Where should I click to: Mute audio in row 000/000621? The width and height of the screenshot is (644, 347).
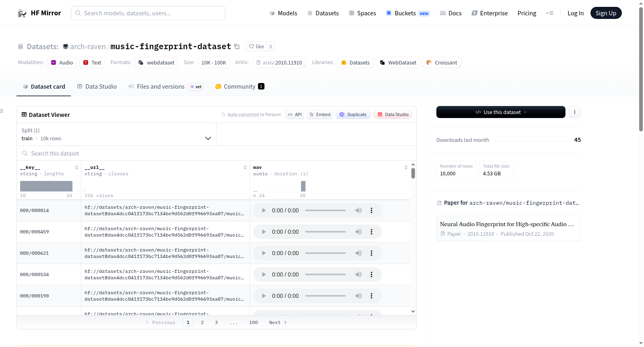[358, 253]
